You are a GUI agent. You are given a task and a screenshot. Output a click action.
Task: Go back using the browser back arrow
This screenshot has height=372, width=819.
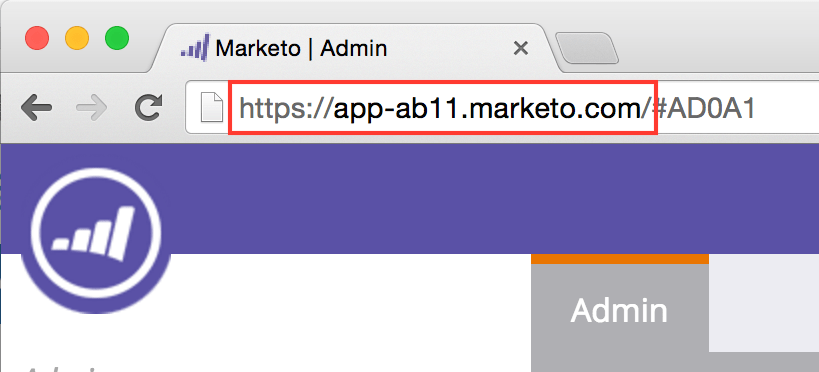(36, 109)
